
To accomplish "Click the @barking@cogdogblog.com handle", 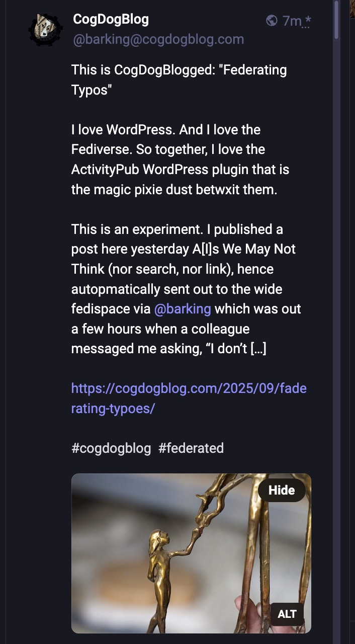I will tap(158, 39).
